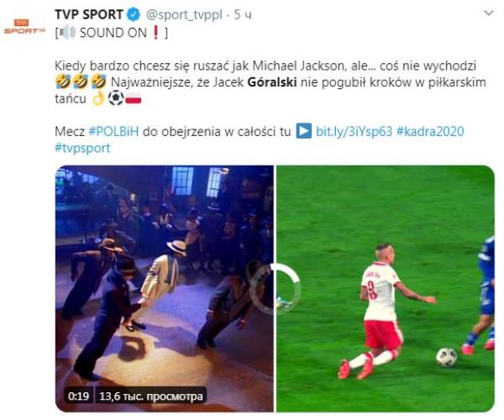
Task: Click the speaker sound emoji icon
Action: 67,33
